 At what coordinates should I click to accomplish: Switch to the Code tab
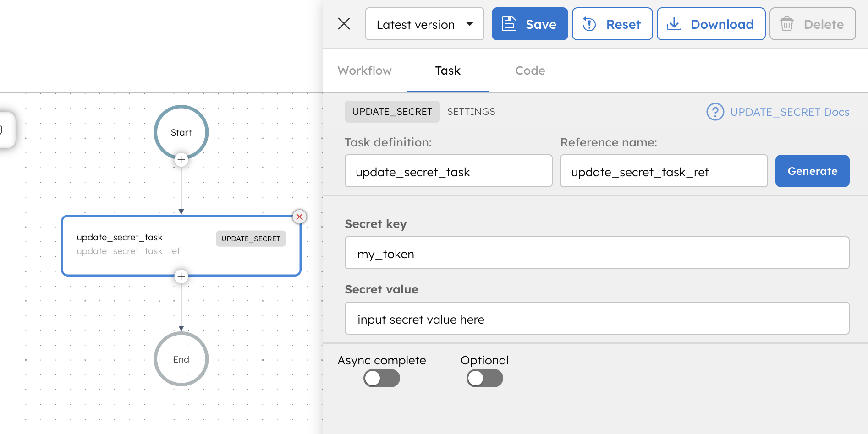coord(530,71)
